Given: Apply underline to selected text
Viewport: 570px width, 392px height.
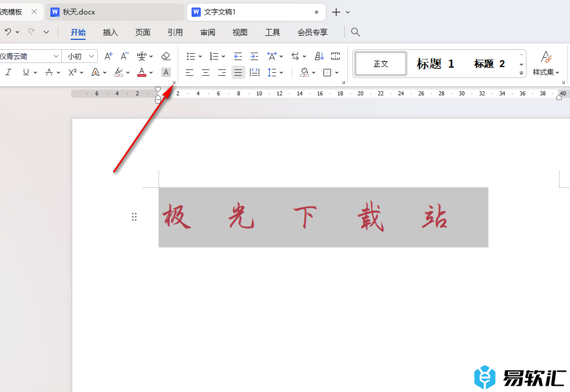Looking at the screenshot, I should pyautogui.click(x=26, y=72).
